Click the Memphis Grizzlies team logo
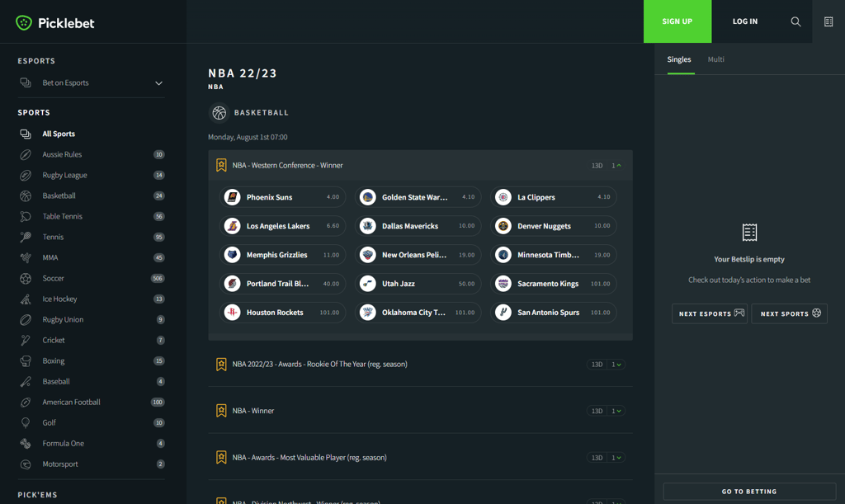The height and width of the screenshot is (504, 845). [x=232, y=255]
